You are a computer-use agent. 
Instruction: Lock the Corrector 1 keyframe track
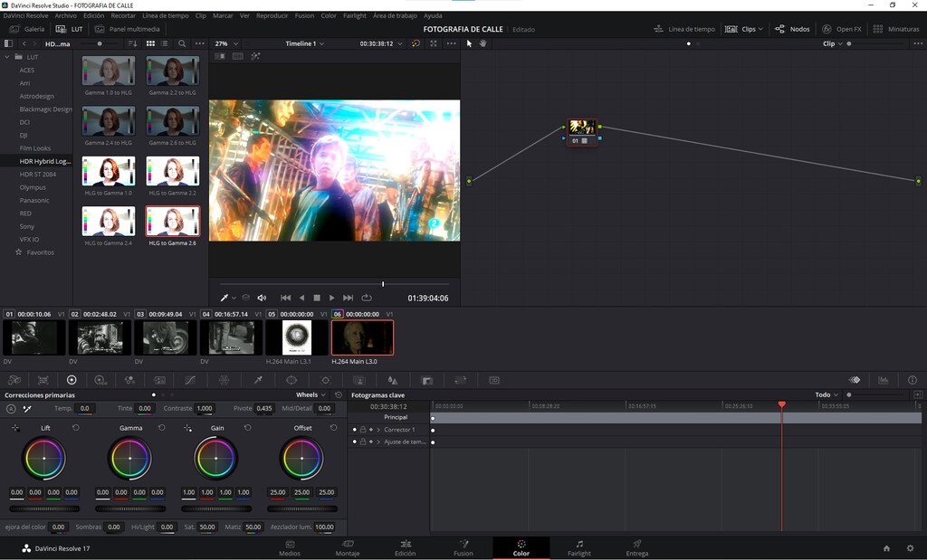363,430
